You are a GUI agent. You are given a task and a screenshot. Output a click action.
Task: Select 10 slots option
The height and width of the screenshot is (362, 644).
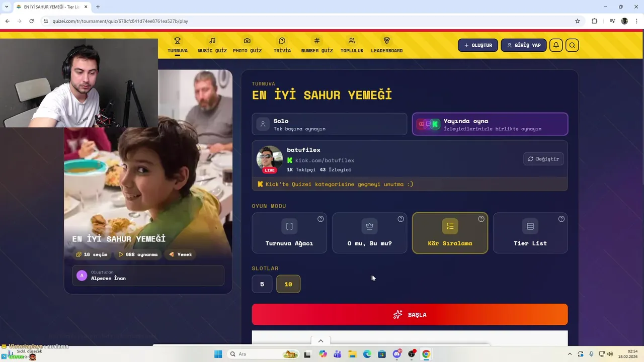point(288,284)
